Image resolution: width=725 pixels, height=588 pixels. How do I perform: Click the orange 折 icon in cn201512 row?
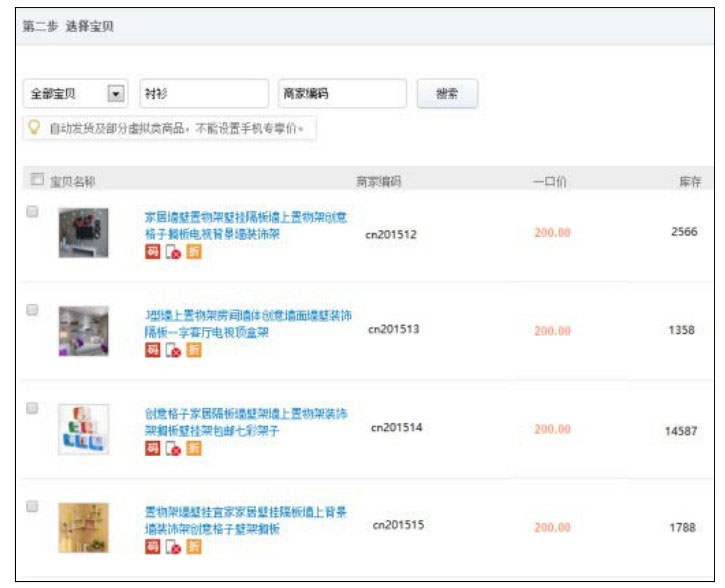tap(194, 251)
